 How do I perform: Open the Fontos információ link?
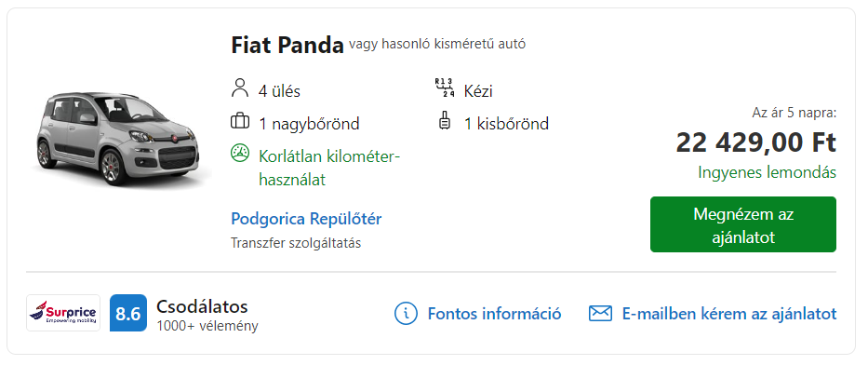494,314
